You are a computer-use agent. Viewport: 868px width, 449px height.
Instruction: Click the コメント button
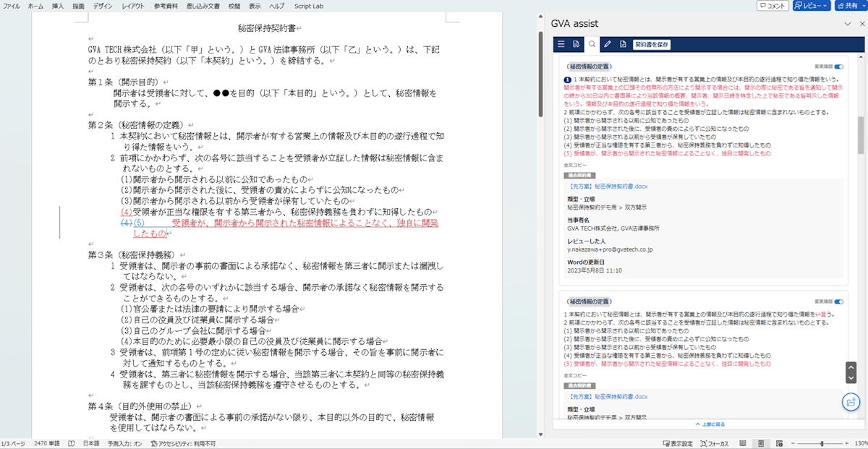click(773, 6)
